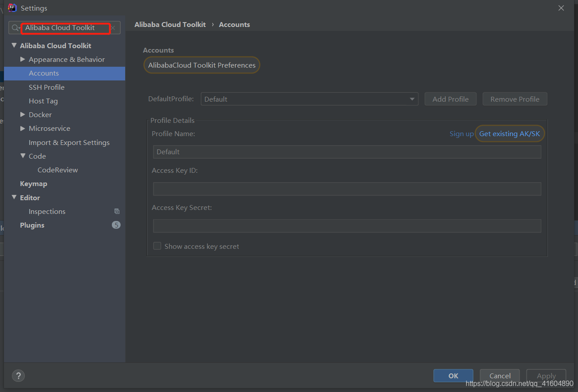578x392 pixels.
Task: Click the AlibabaCloud Toolkit Preferences link
Action: (202, 65)
